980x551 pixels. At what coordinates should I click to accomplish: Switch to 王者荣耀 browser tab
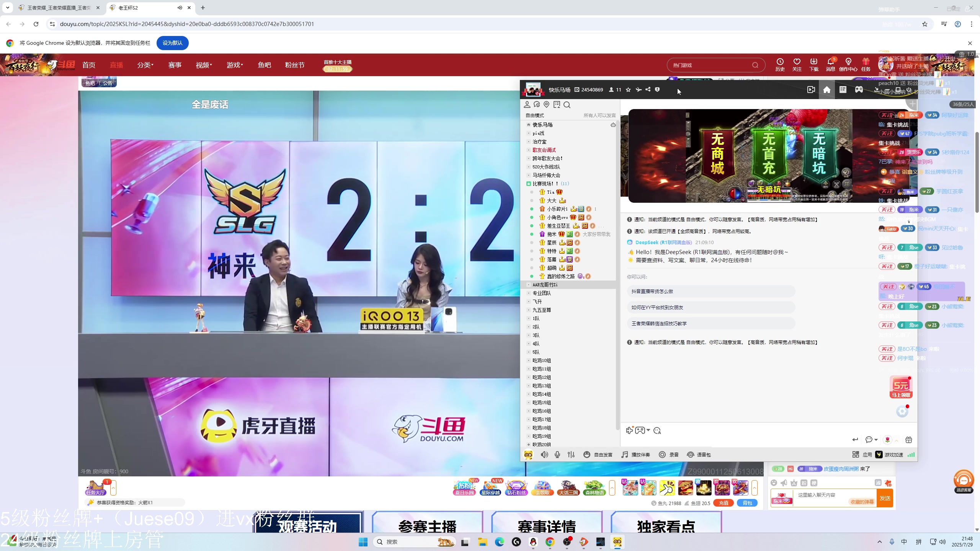tap(59, 8)
